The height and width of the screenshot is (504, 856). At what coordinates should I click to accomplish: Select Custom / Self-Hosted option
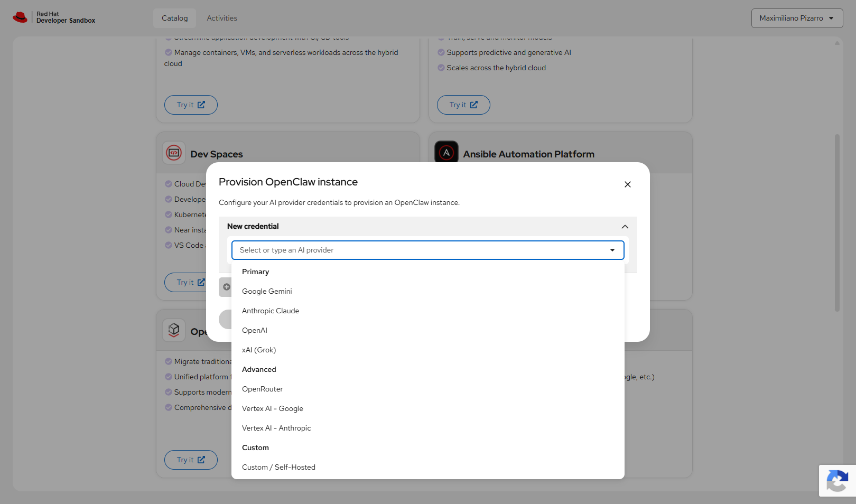pos(428,467)
